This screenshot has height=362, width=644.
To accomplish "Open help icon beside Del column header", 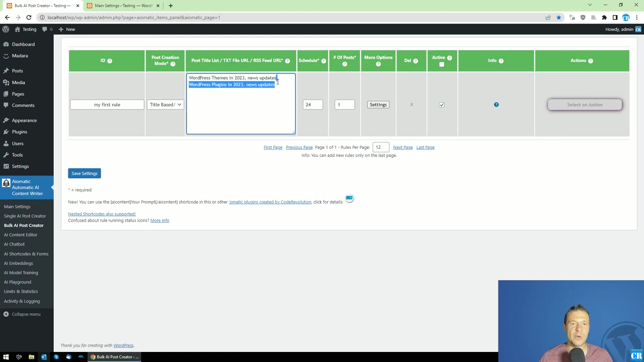I will pos(416,61).
